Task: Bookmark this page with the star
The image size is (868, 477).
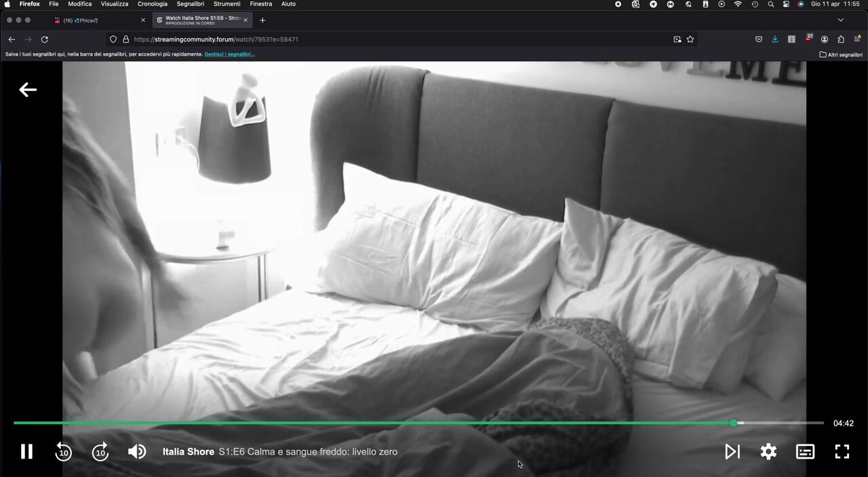Action: (x=690, y=39)
